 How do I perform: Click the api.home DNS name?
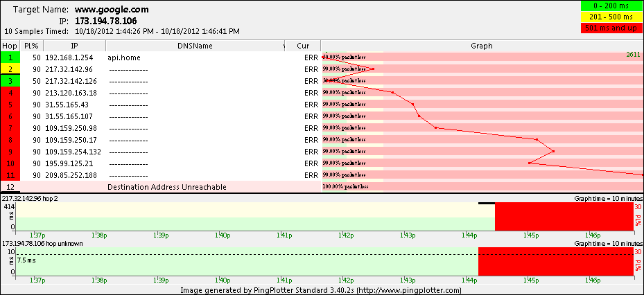[124, 58]
